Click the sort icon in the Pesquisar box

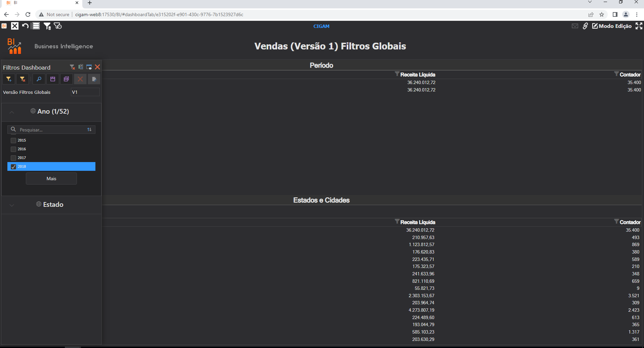pyautogui.click(x=89, y=129)
